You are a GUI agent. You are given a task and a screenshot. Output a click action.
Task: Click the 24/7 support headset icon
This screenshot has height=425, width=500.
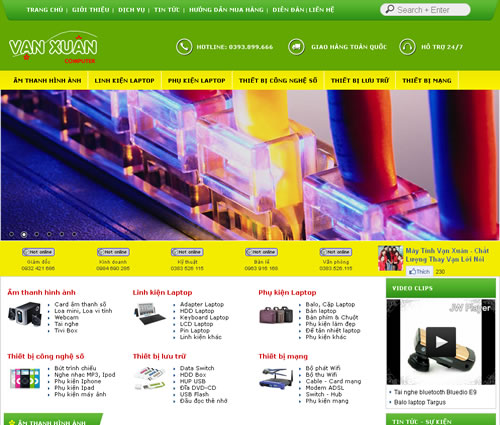[407, 47]
